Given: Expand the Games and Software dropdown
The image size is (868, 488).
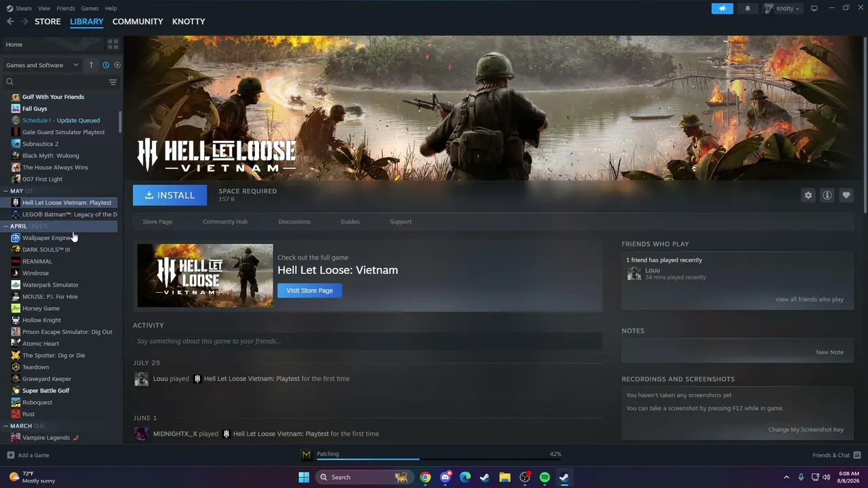Looking at the screenshot, I should pyautogui.click(x=42, y=65).
